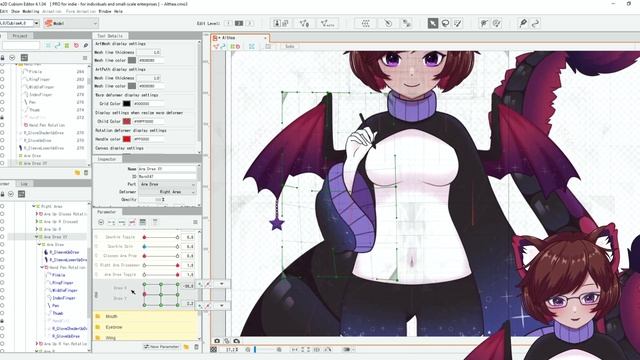Screen dimensions: 640x360
Task: Click the green grid icon in Parts toolbar
Action: (x=67, y=45)
